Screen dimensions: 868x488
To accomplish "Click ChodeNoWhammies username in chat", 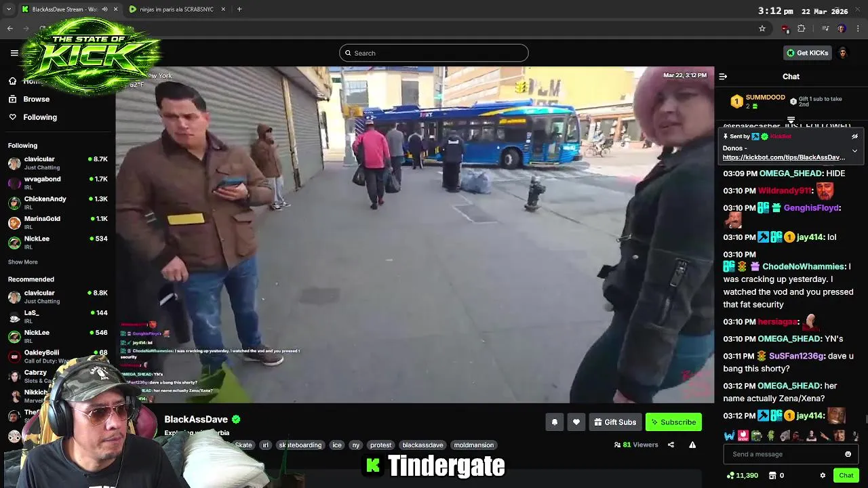I will [x=804, y=267].
